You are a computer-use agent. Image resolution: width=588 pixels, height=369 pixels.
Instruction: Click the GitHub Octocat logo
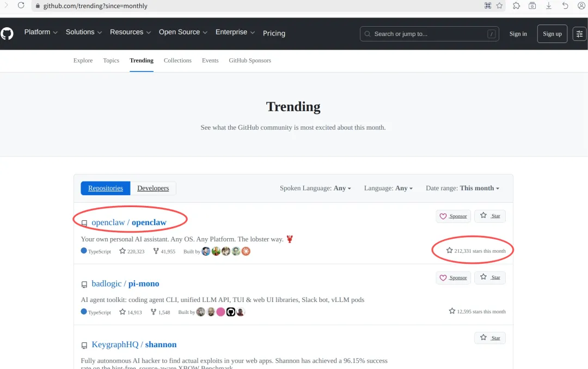click(x=7, y=33)
